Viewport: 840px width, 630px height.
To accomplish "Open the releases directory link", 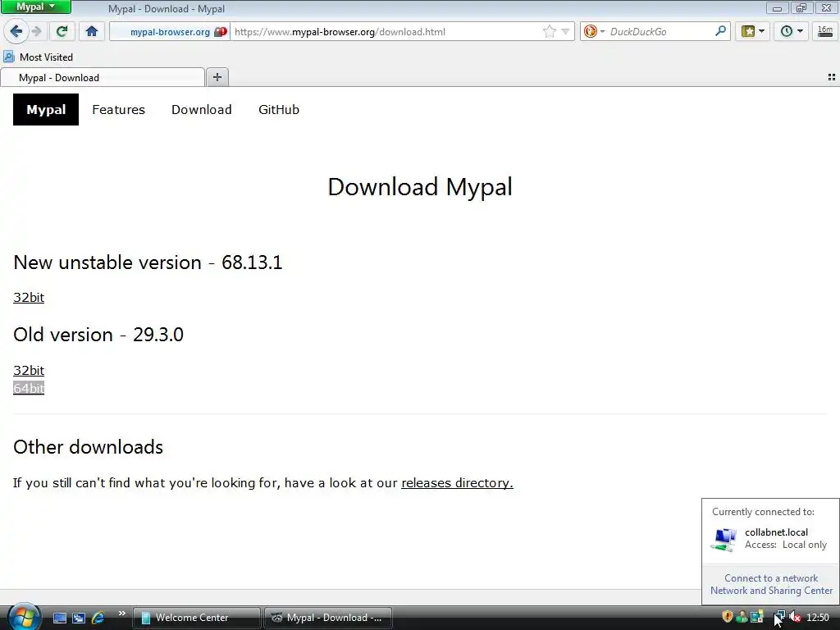I will 457,482.
